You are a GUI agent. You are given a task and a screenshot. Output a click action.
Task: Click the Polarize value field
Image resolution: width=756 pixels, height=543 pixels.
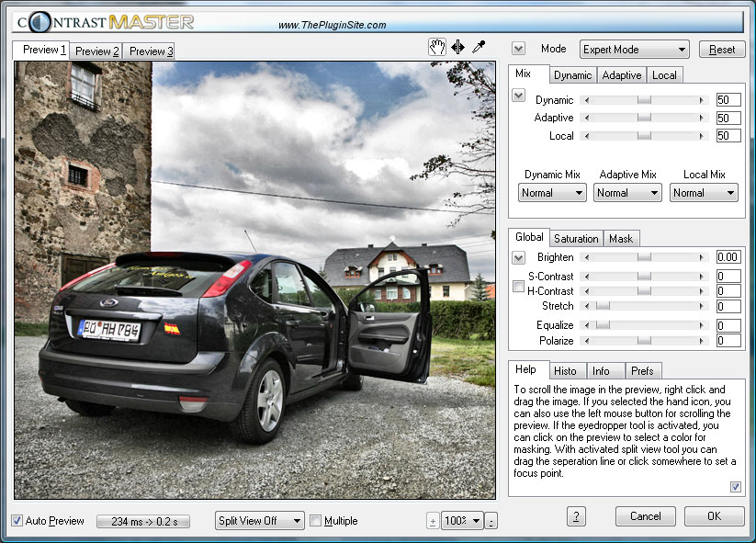point(728,341)
